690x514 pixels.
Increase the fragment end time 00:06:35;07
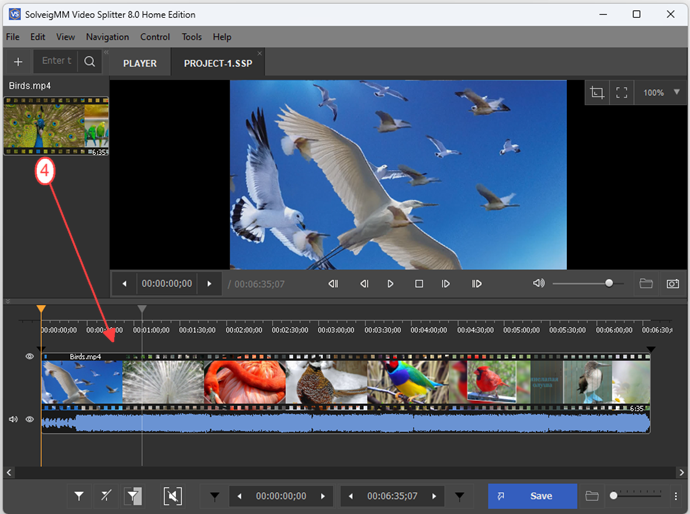point(434,496)
